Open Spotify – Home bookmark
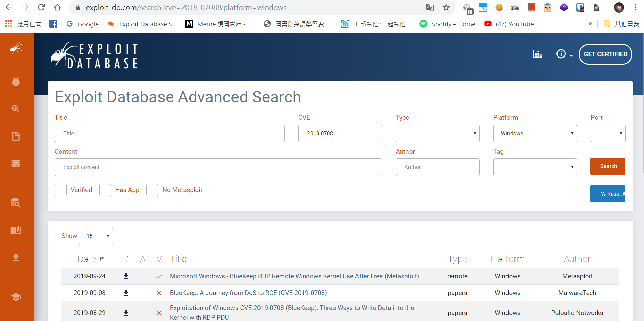Viewport: 644px width, 321px height. [447, 24]
